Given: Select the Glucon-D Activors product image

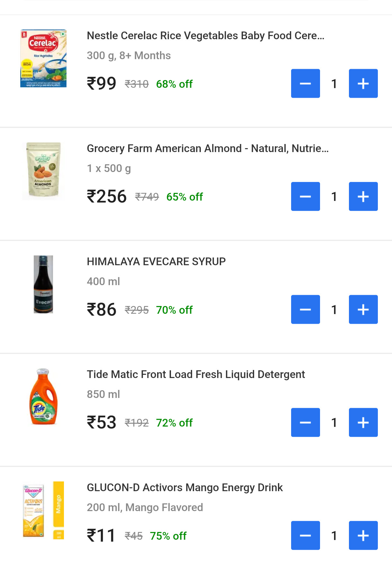Looking at the screenshot, I should point(43,510).
